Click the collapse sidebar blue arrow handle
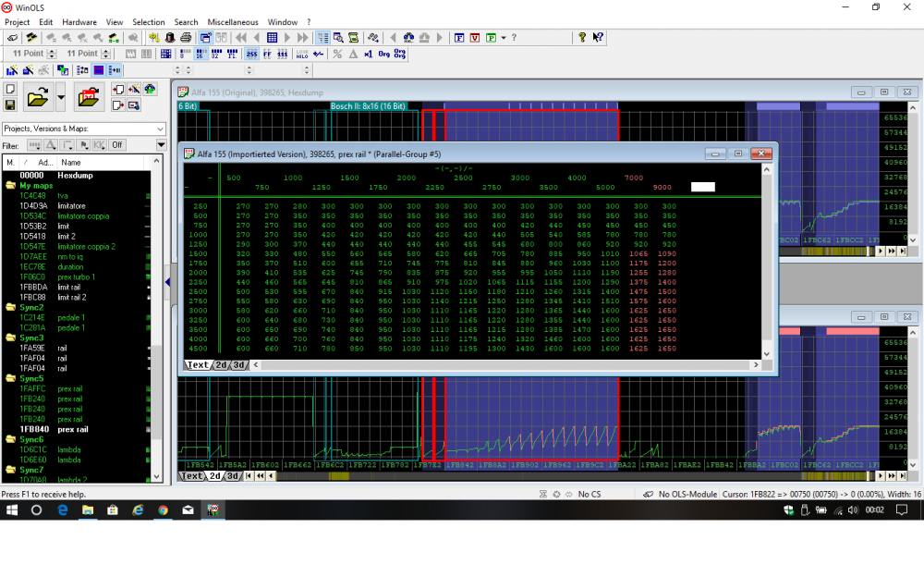The width and height of the screenshot is (924, 577). click(x=167, y=283)
